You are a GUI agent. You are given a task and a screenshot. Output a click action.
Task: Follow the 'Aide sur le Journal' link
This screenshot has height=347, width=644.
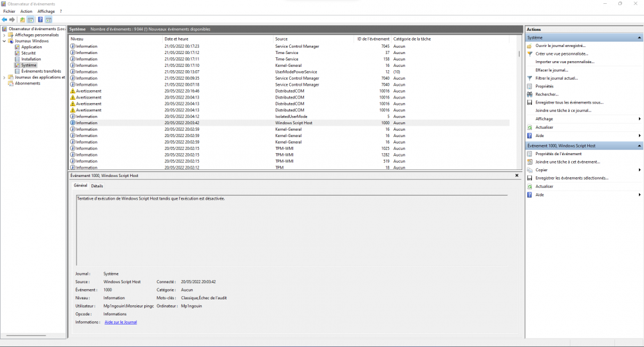pyautogui.click(x=121, y=323)
